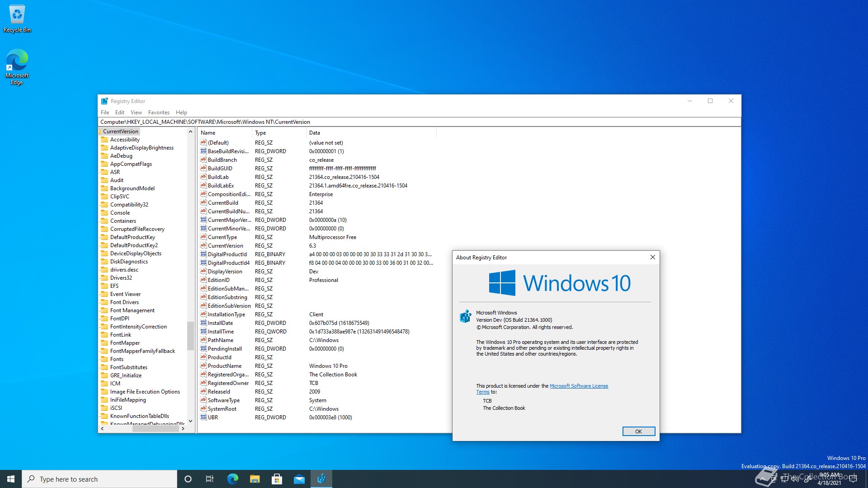Sort values by the Name column header
Viewport: 868px width, 488px height.
point(225,133)
